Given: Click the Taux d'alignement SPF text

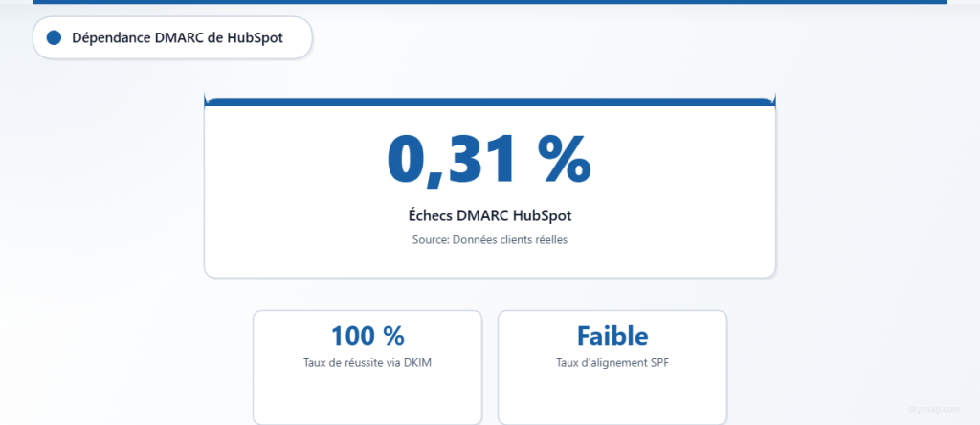Looking at the screenshot, I should [x=612, y=363].
